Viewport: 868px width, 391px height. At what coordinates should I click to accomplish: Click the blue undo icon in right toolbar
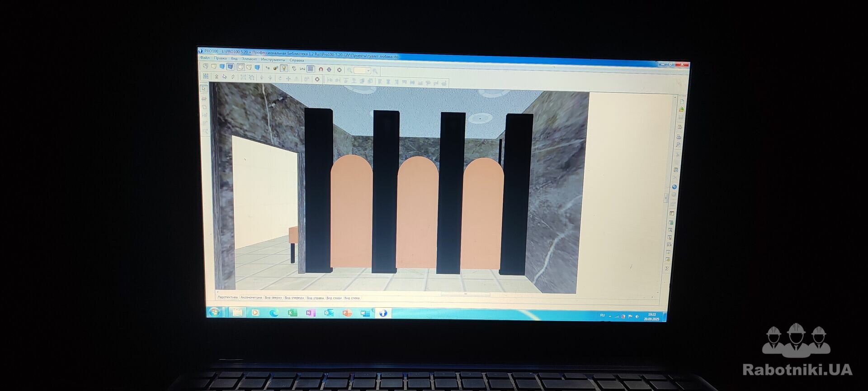click(x=674, y=186)
